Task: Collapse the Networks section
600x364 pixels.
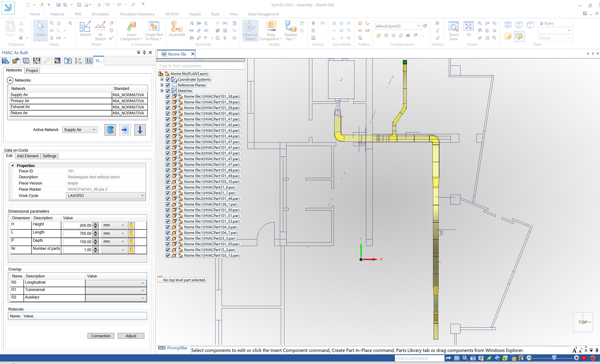Action: (x=10, y=80)
